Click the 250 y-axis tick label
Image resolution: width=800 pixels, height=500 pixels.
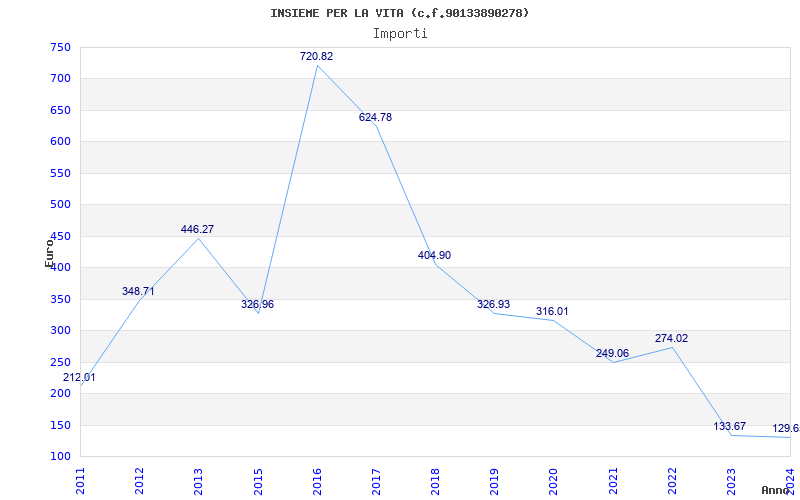click(x=60, y=362)
